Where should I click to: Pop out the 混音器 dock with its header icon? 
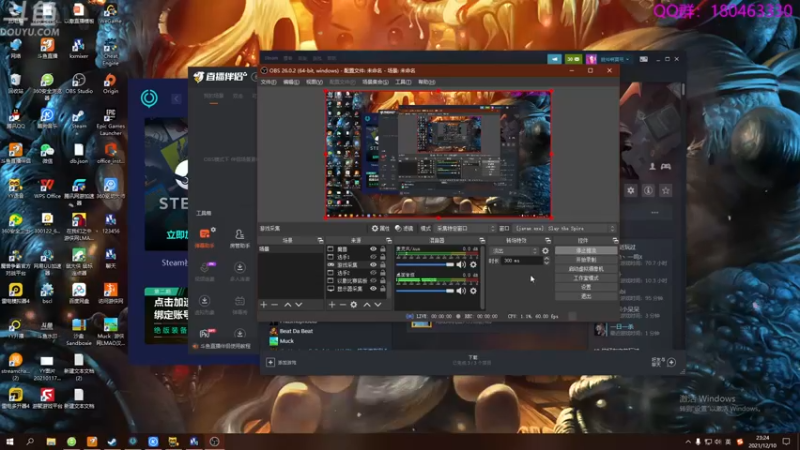coord(482,240)
